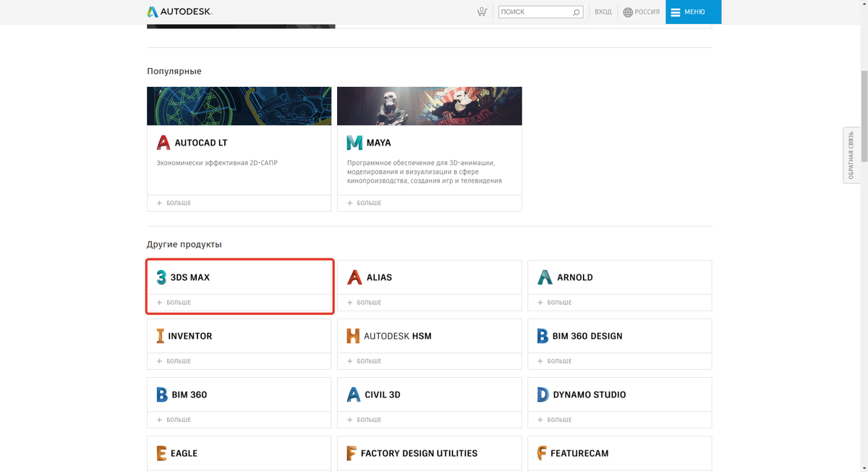Open the ОБРАТНАЯ СВЯЗЬ feedback tab
The image size is (868, 472).
point(851,155)
